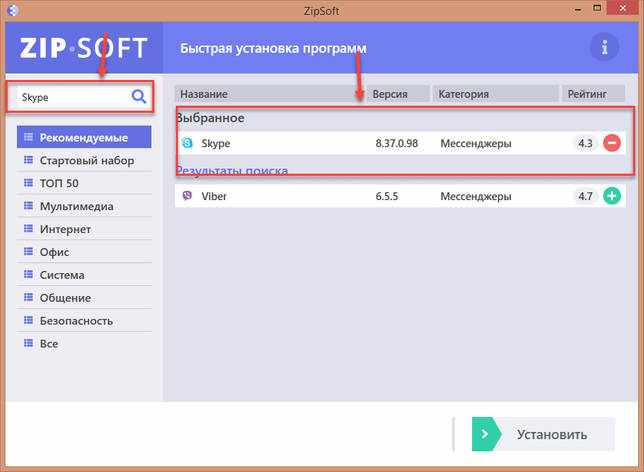Click list icon beside Интернет
Screen dimensions: 644x472
(28, 228)
